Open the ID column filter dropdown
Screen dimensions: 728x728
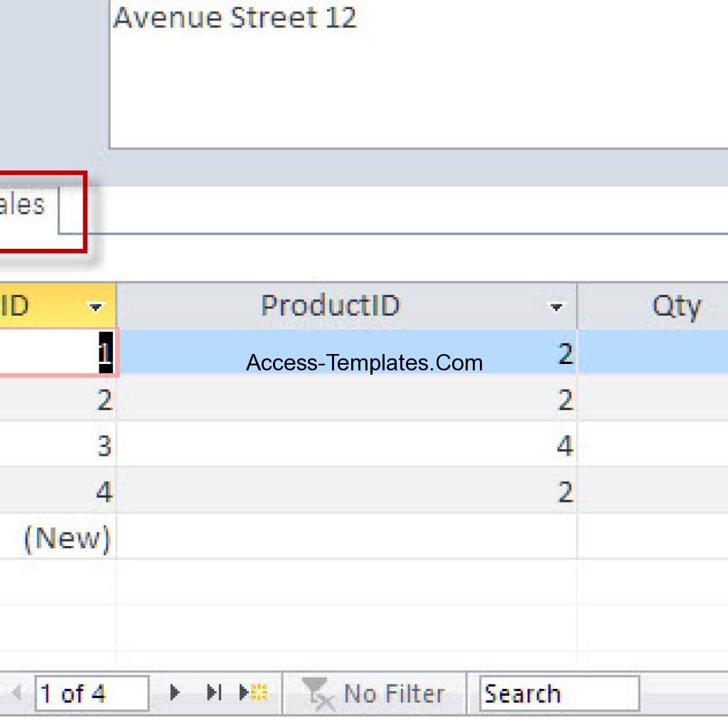coord(95,306)
